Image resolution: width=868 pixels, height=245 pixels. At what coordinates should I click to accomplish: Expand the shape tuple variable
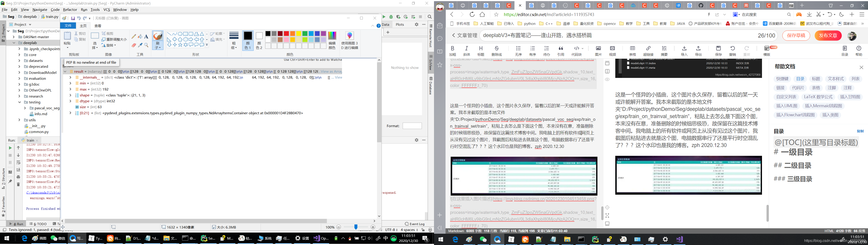point(71,95)
